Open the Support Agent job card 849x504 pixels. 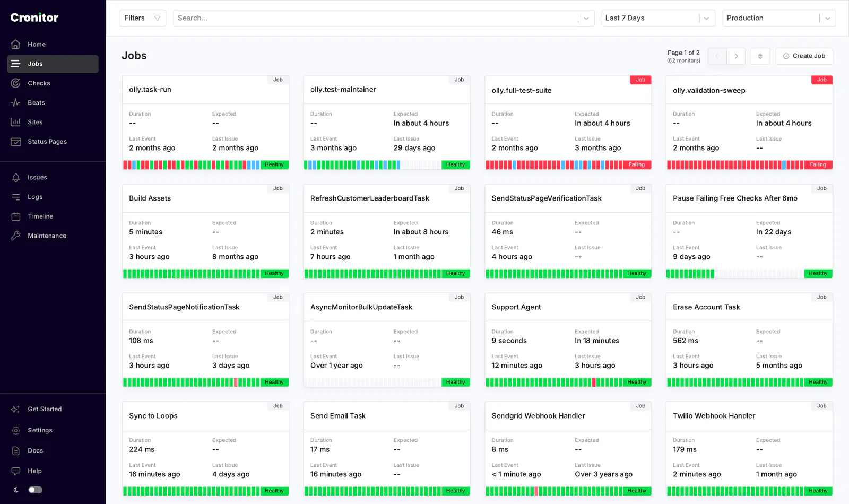(568, 340)
